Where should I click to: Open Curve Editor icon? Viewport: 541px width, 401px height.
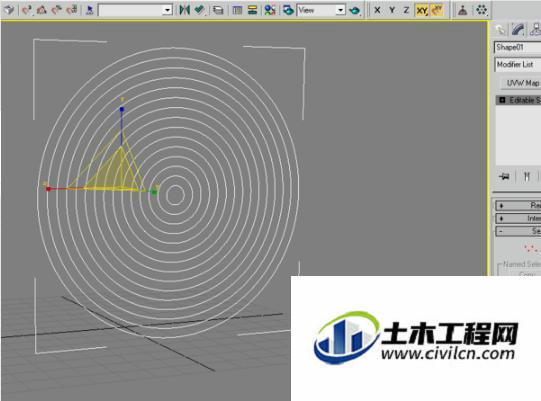pos(237,10)
